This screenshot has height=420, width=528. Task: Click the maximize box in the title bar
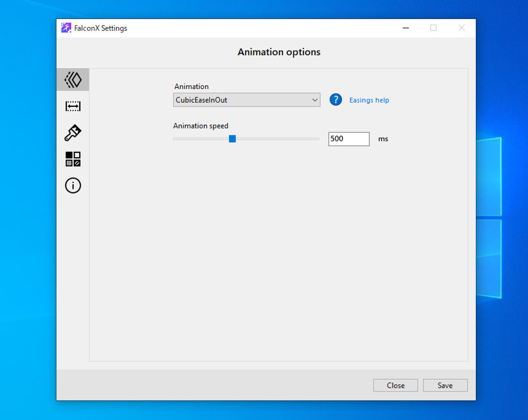(x=434, y=28)
